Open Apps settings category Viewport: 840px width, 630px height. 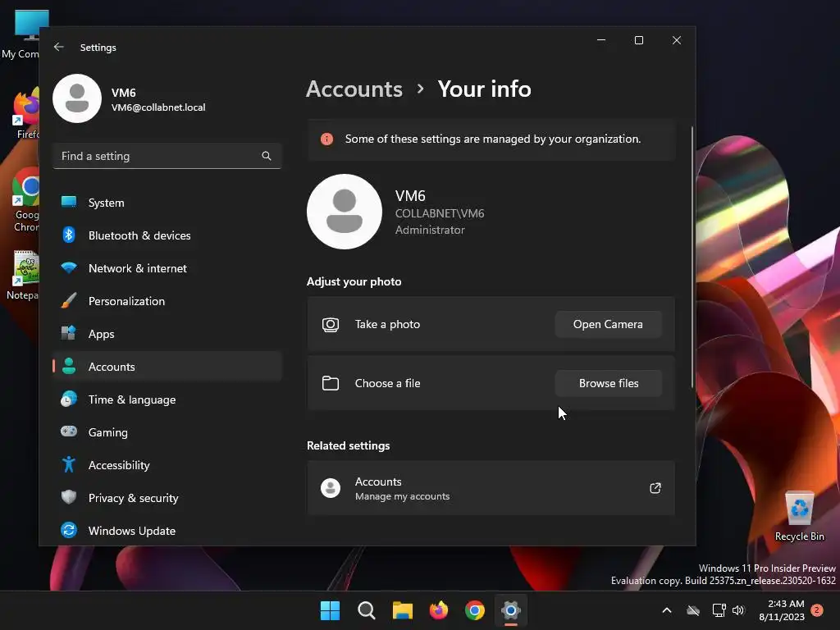(x=167, y=334)
